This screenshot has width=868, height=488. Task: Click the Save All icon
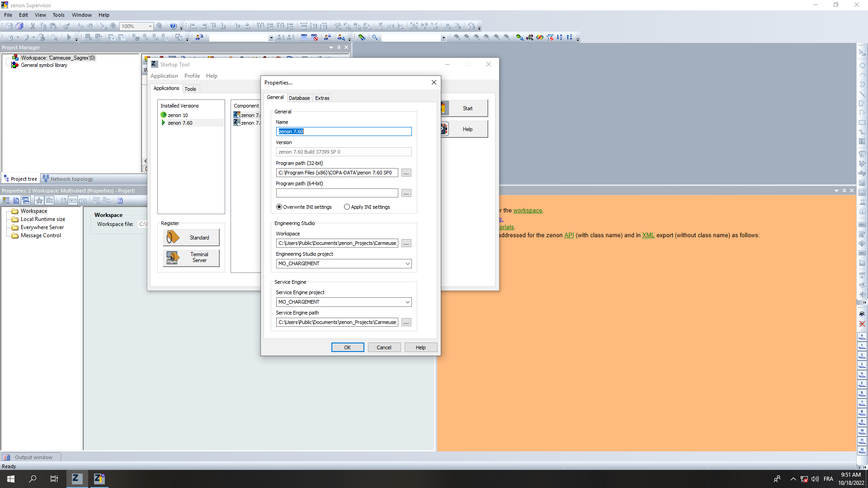click(19, 26)
